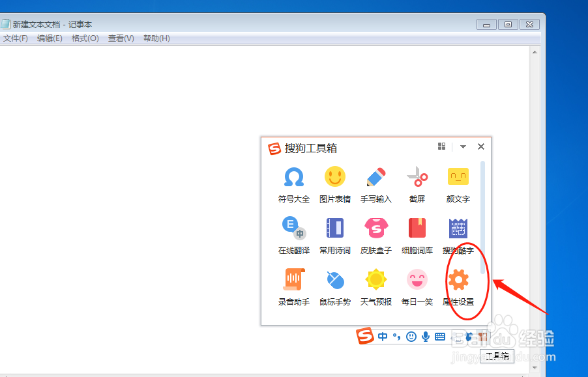Start the 截屏 screenshot scissors tool
The width and height of the screenshot is (588, 377).
coord(417,185)
